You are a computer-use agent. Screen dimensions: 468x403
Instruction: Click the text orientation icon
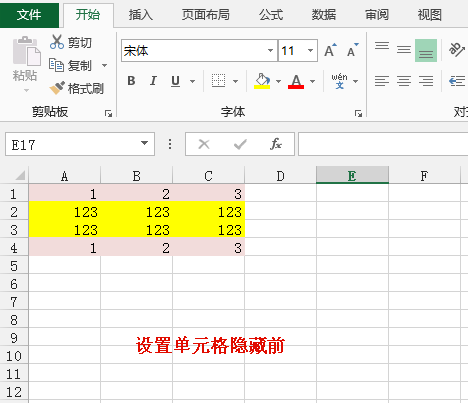456,50
